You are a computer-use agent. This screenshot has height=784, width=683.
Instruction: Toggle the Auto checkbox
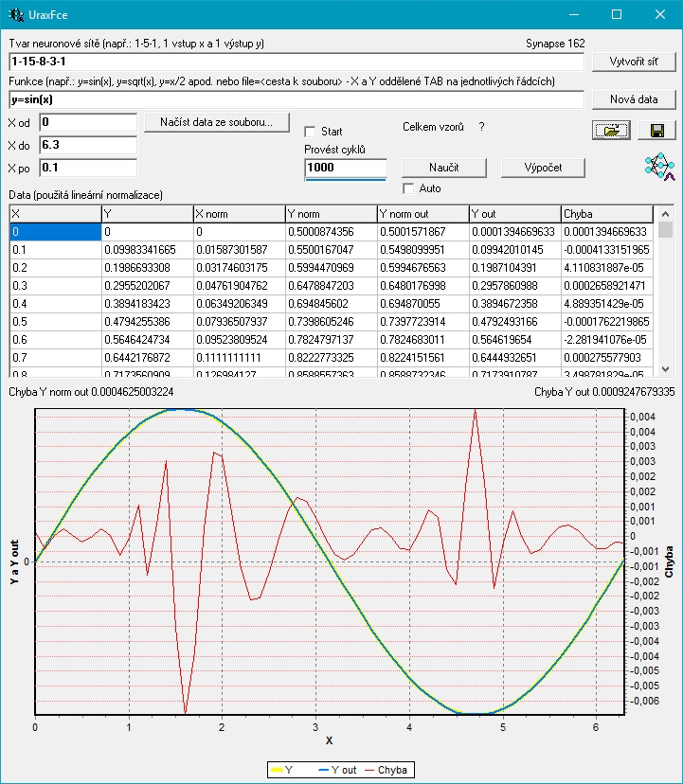click(409, 188)
